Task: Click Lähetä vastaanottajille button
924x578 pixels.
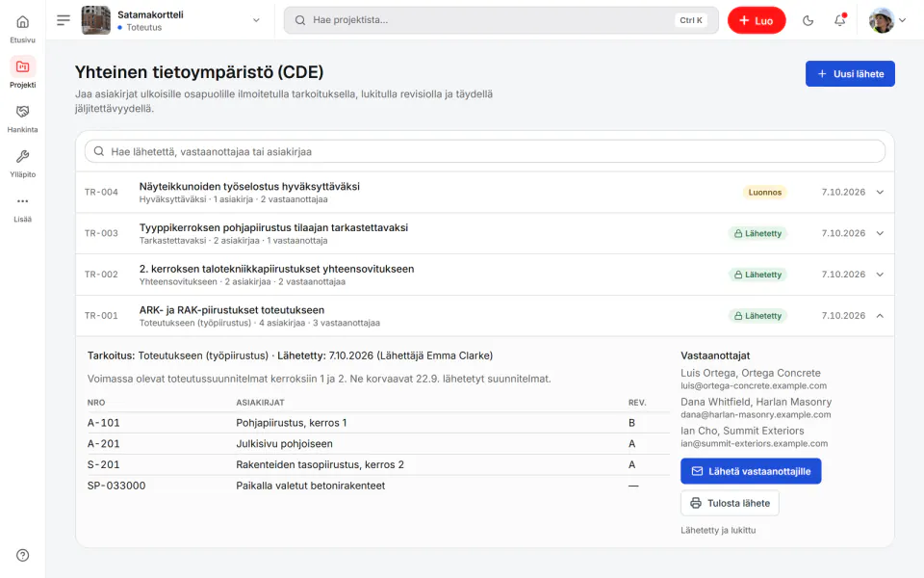Action: (751, 471)
